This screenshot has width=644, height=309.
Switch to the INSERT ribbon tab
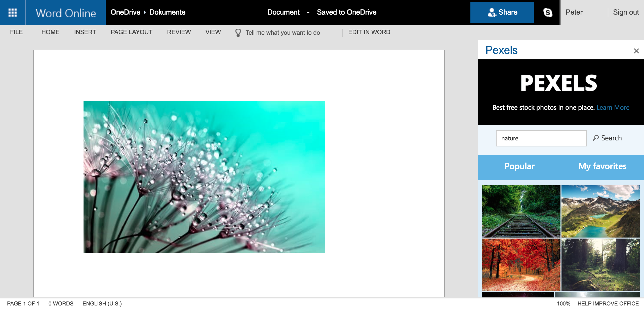85,32
